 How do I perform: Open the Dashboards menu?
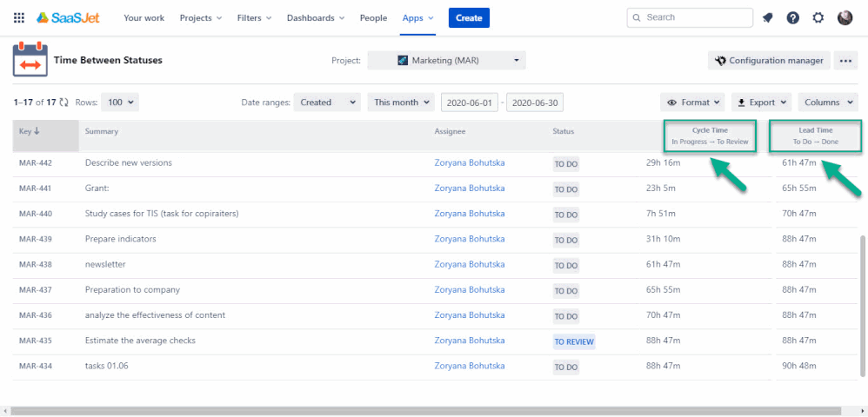(316, 17)
